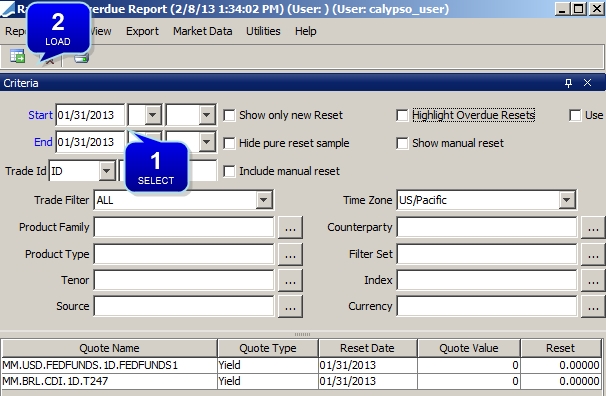
Task: Open the Help menu
Action: pyautogui.click(x=305, y=31)
